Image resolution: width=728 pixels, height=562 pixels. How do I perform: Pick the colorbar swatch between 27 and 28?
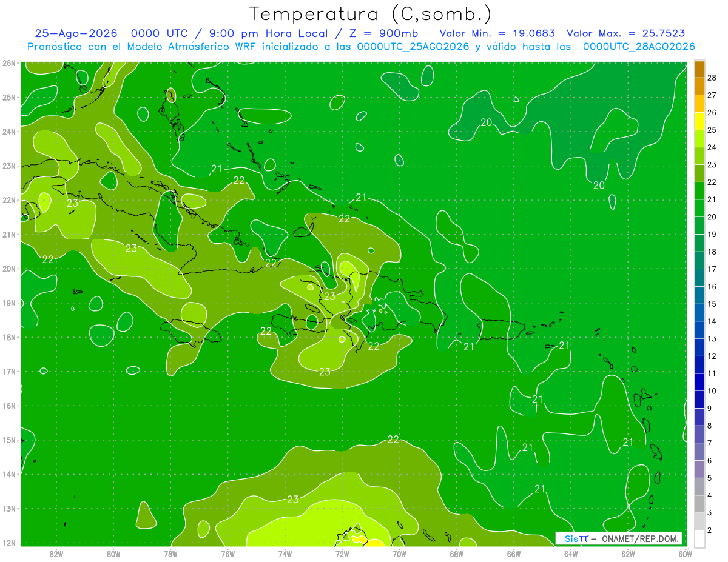(x=699, y=86)
